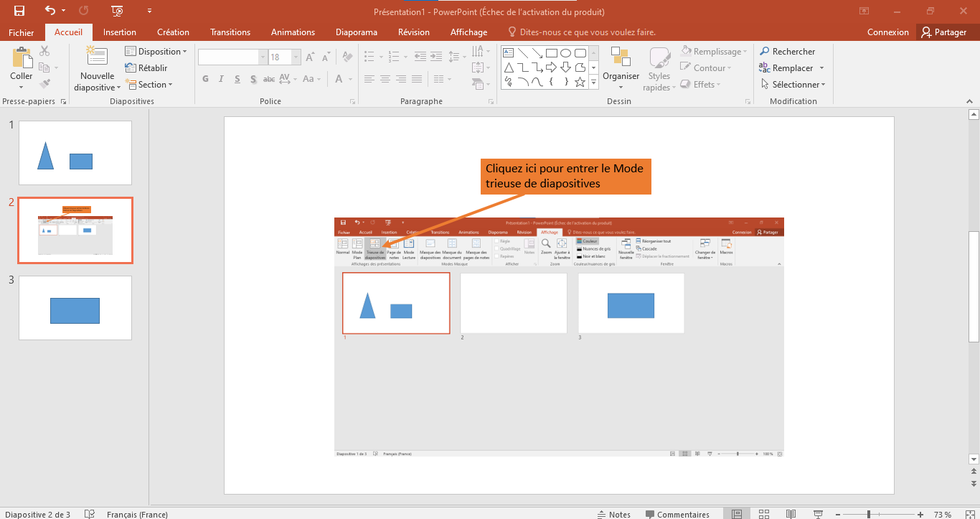Viewport: 980px width, 519px height.
Task: Select the star shape in the gallery
Action: pos(580,82)
